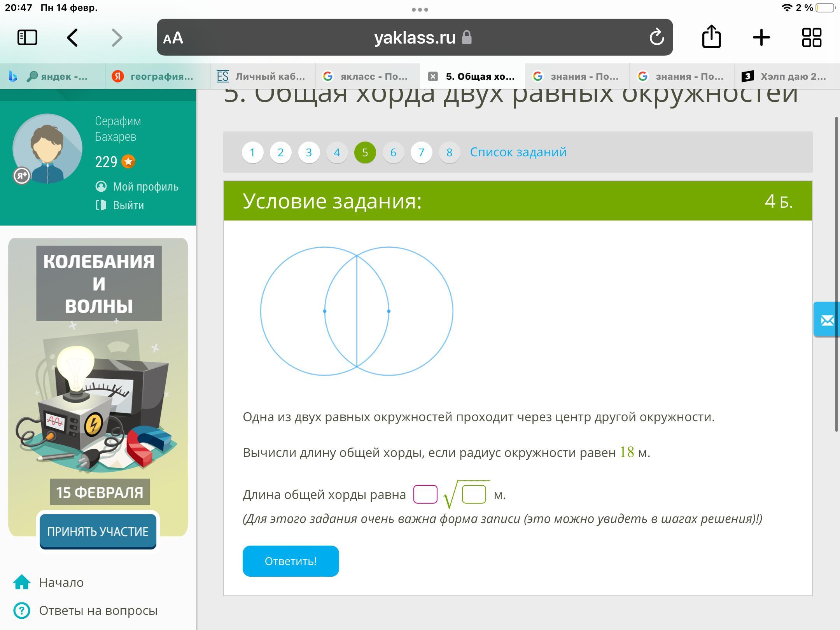The image size is (840, 630).
Task: Click the coefficient input before root
Action: click(425, 494)
